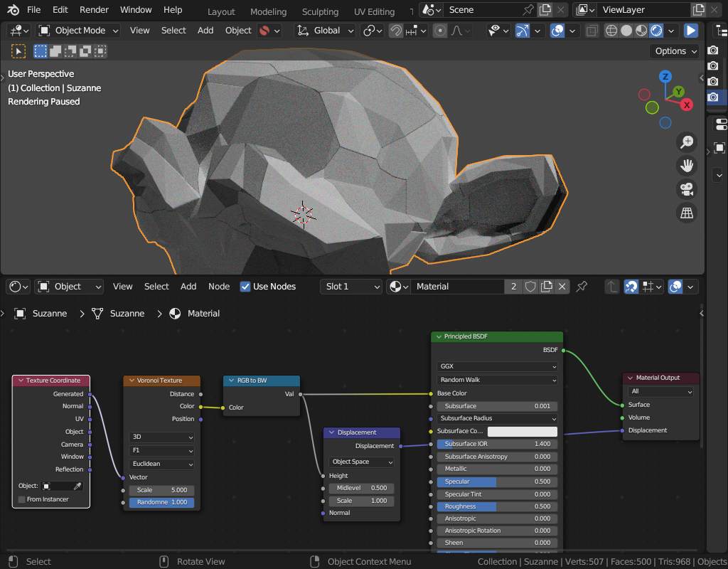Screen dimensions: 728x569
Task: Switch to material preview shading
Action: (x=641, y=31)
